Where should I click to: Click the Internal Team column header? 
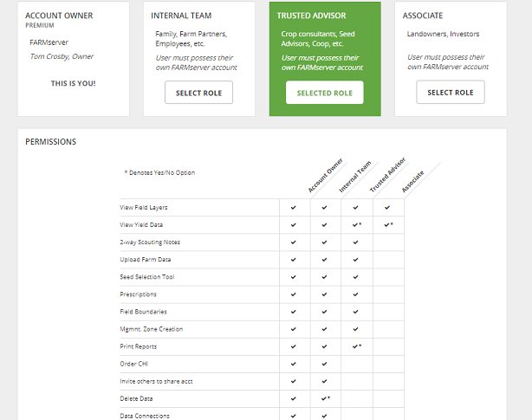(x=355, y=177)
